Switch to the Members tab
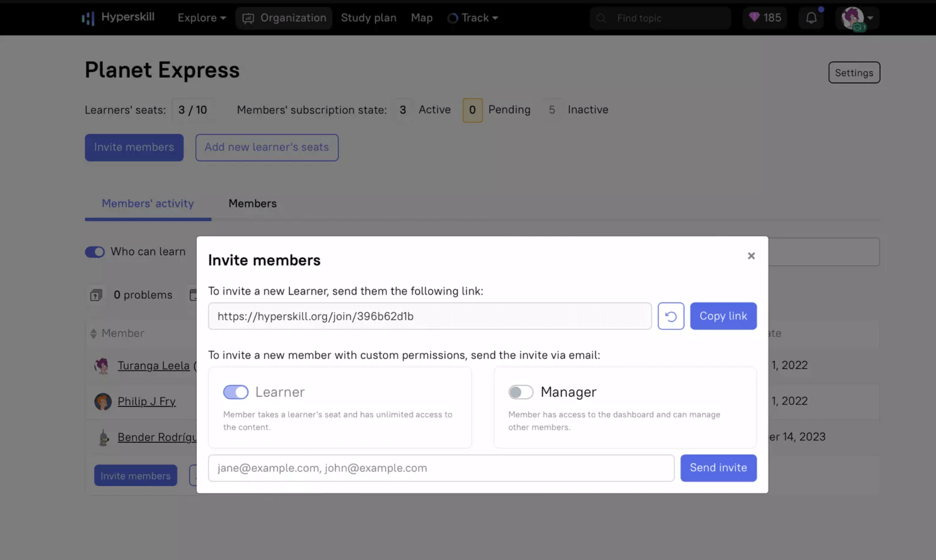936x560 pixels. click(252, 204)
